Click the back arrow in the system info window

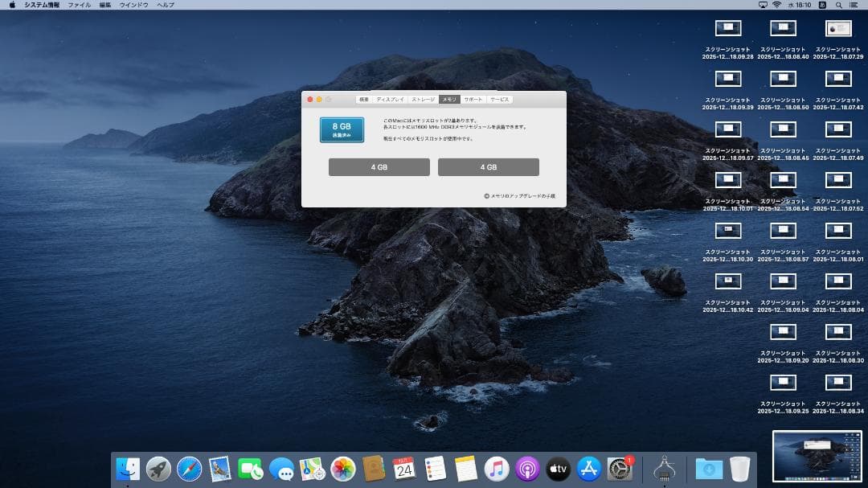[x=328, y=99]
